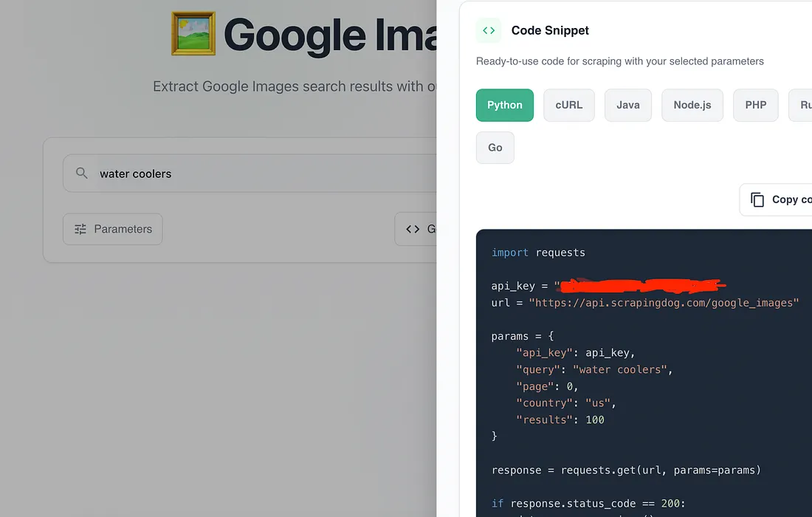Click the 'Code Snippet' panel title
Viewport: 812px width, 517px height.
point(550,30)
